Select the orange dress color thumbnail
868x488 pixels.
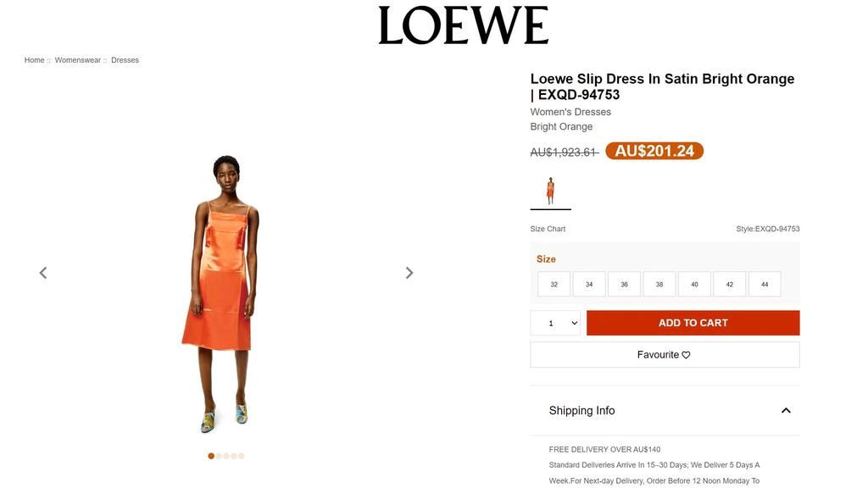550,191
